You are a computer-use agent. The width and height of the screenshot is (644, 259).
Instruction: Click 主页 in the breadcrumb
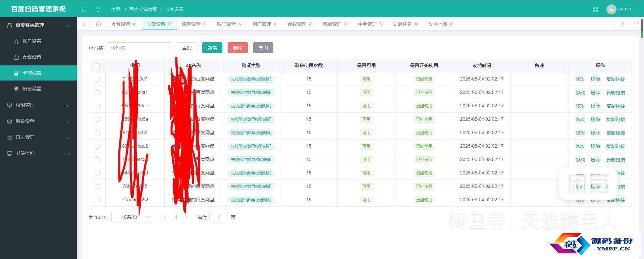tap(116, 9)
